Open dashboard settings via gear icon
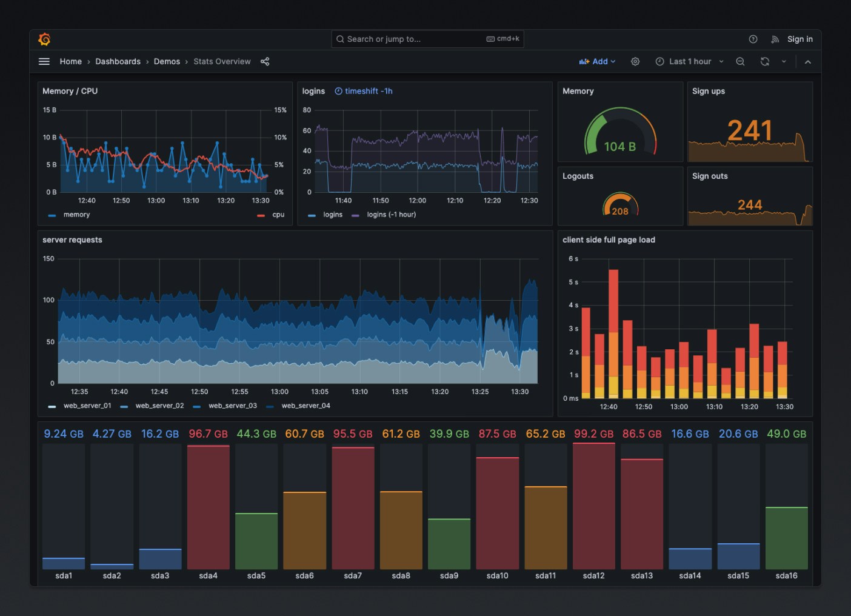The width and height of the screenshot is (851, 616). tap(635, 61)
